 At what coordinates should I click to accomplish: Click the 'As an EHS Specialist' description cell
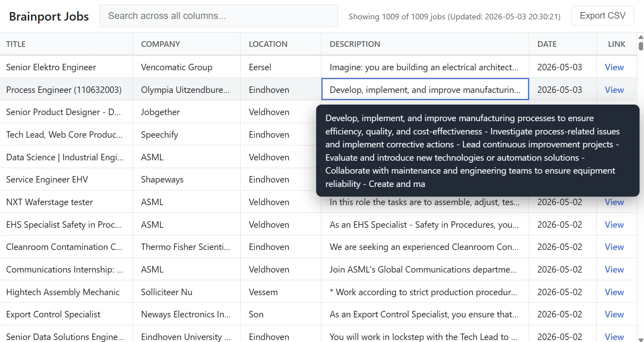[425, 225]
